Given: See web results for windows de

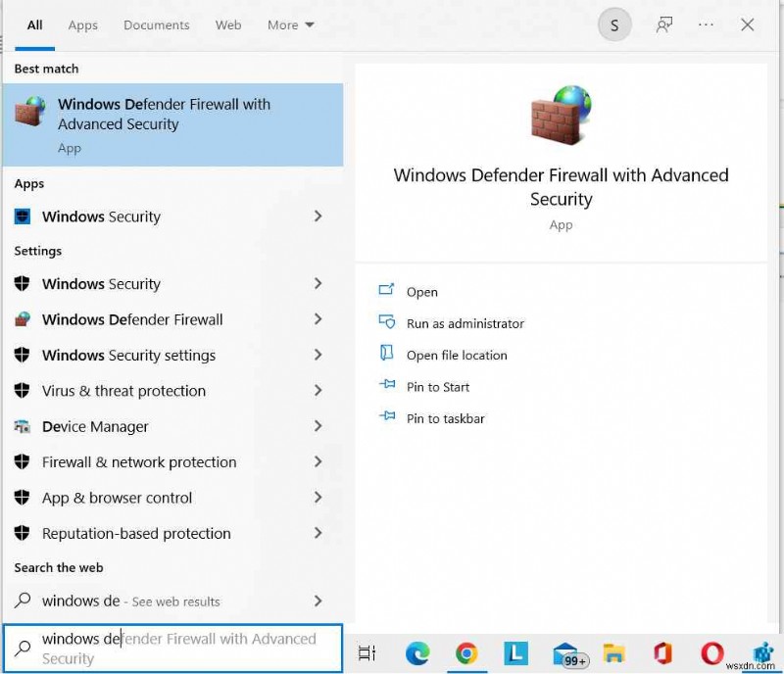Looking at the screenshot, I should [x=173, y=601].
